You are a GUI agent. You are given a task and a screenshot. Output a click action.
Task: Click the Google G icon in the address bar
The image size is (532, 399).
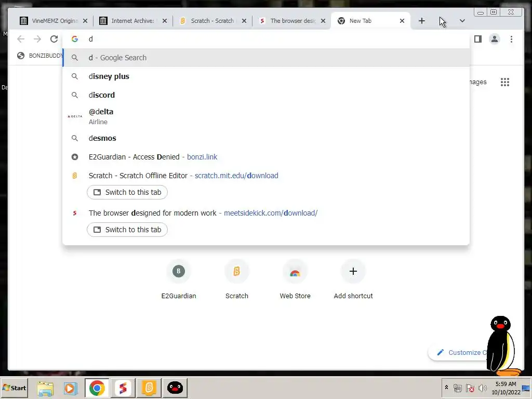75,39
